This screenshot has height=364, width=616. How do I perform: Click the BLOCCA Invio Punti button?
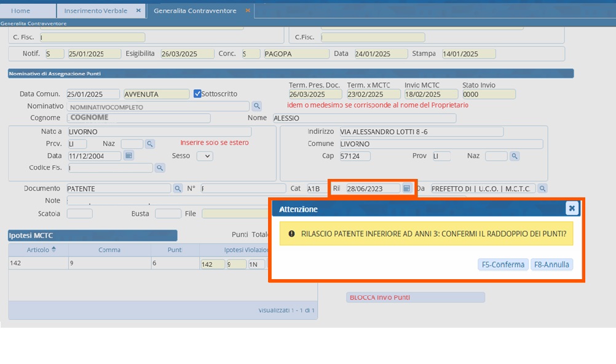[415, 298]
